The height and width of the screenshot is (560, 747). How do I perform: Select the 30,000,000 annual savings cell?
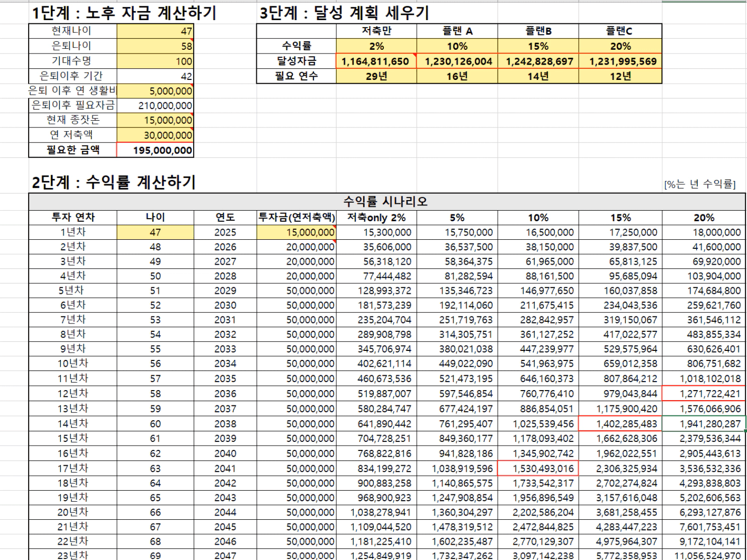pos(155,135)
